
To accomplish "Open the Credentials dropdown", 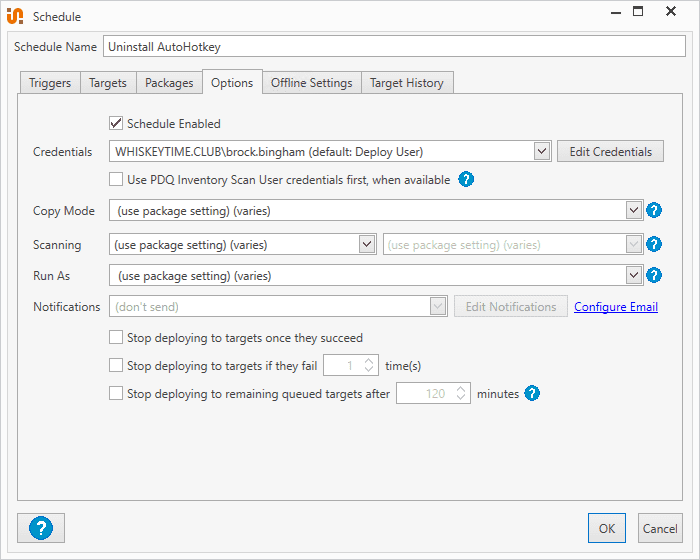I will pos(542,151).
